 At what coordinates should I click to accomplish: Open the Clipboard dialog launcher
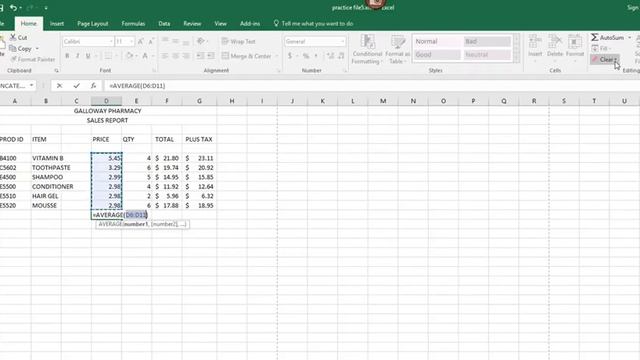click(x=56, y=71)
